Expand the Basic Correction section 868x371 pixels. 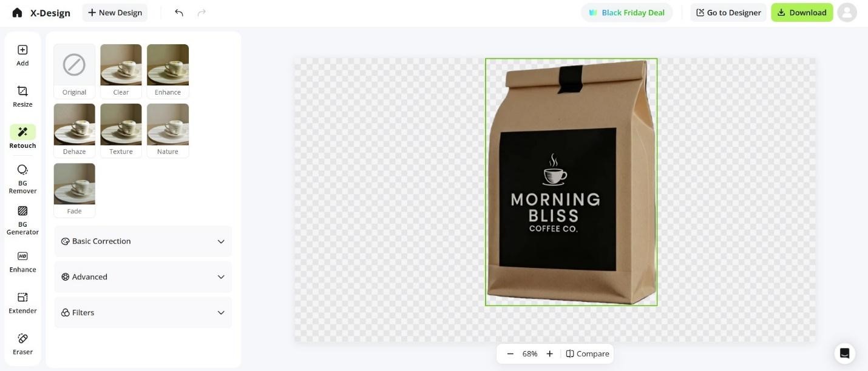pos(143,241)
